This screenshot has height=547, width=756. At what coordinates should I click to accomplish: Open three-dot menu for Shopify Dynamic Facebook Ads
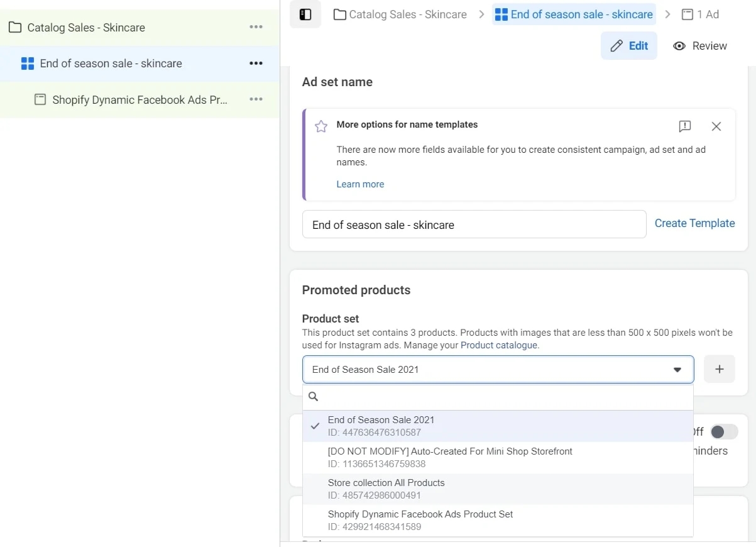[256, 99]
